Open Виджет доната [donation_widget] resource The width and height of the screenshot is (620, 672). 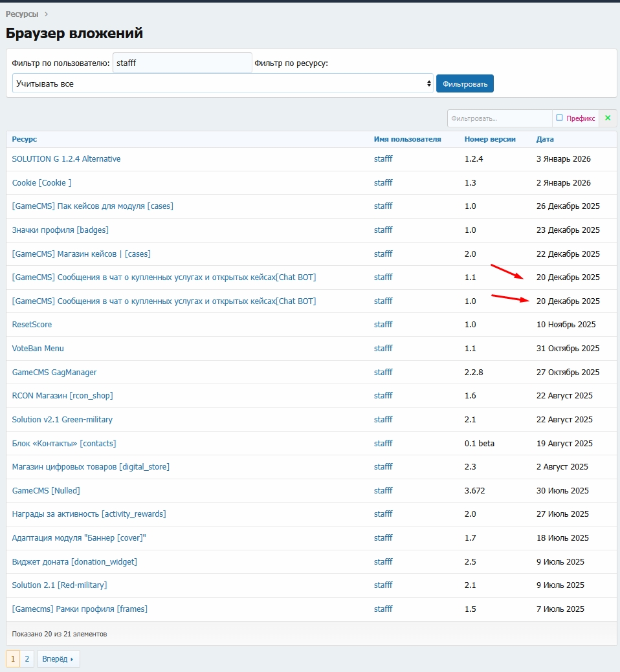point(74,562)
